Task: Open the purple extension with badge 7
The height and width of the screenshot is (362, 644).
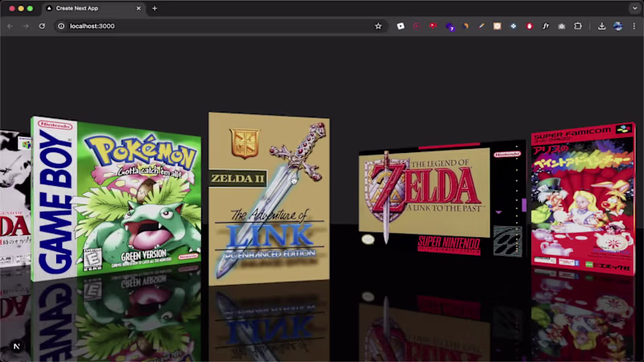Action: tap(450, 27)
